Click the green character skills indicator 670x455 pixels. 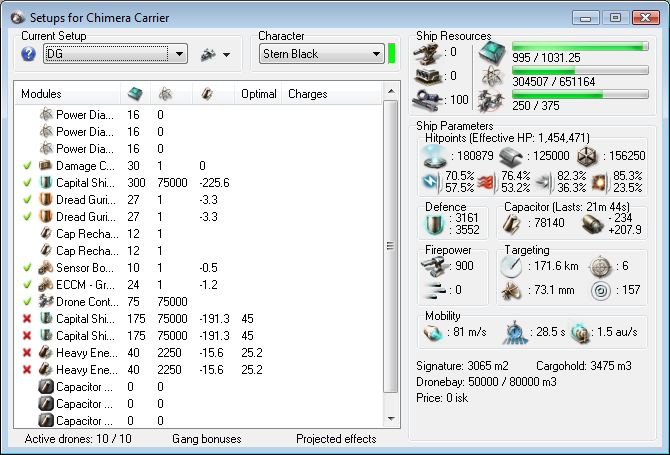tap(391, 53)
